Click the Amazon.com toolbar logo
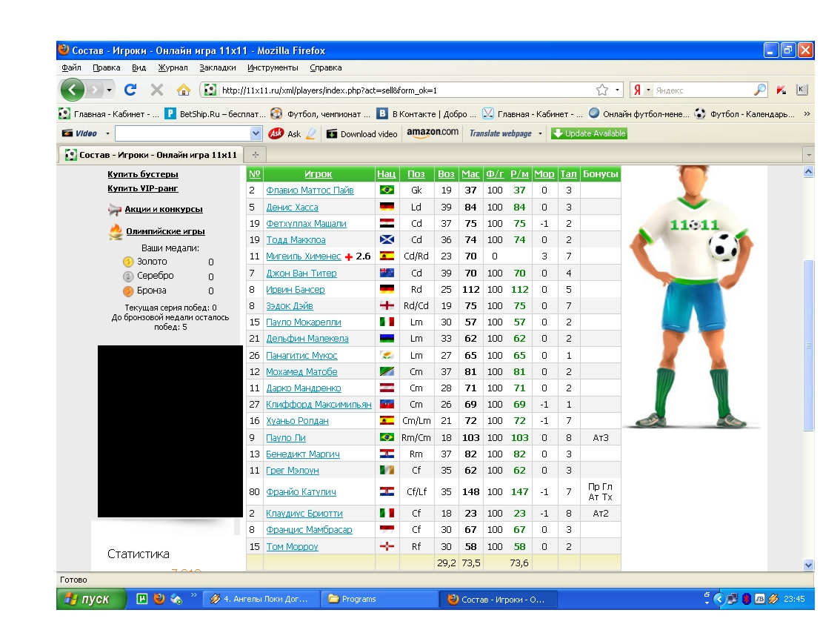Image resolution: width=840 pixels, height=630 pixels. [x=433, y=133]
